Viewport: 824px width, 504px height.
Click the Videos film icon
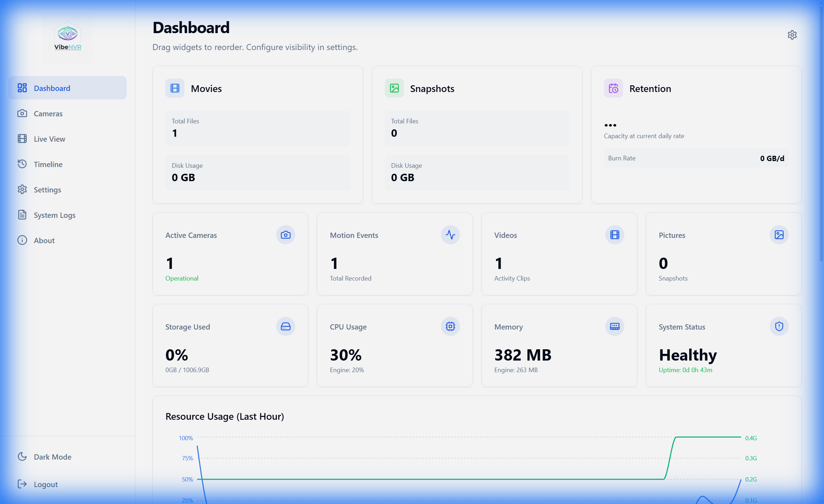(614, 235)
